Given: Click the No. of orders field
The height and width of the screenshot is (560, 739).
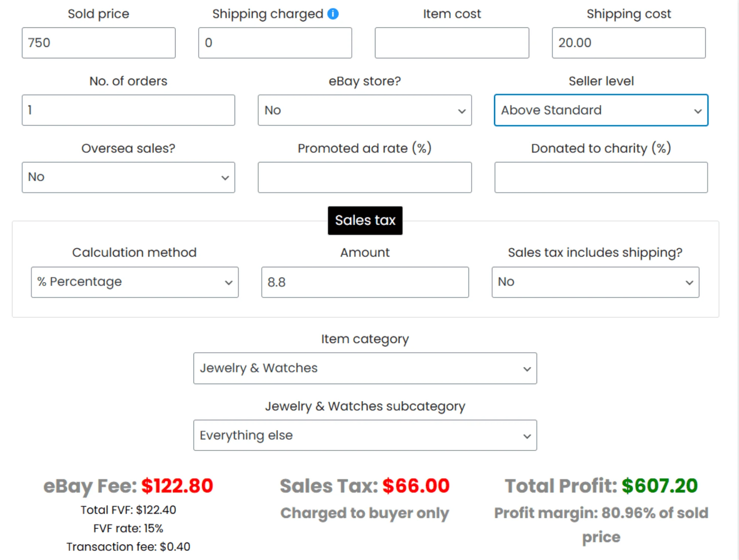Looking at the screenshot, I should pyautogui.click(x=128, y=110).
